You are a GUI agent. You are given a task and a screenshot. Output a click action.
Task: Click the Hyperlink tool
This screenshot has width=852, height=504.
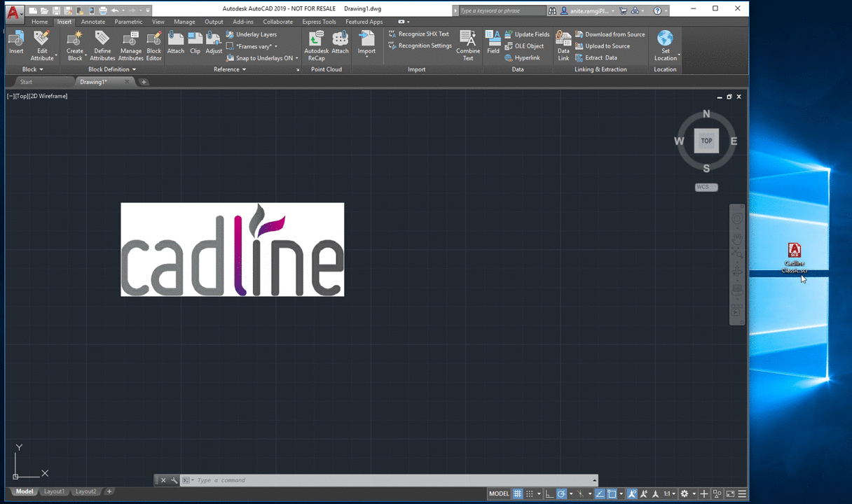pos(522,58)
